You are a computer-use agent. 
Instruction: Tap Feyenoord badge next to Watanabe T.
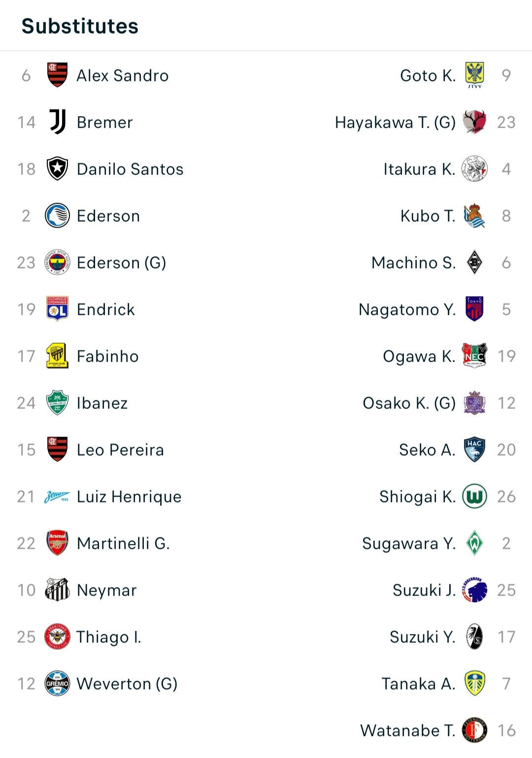click(474, 730)
